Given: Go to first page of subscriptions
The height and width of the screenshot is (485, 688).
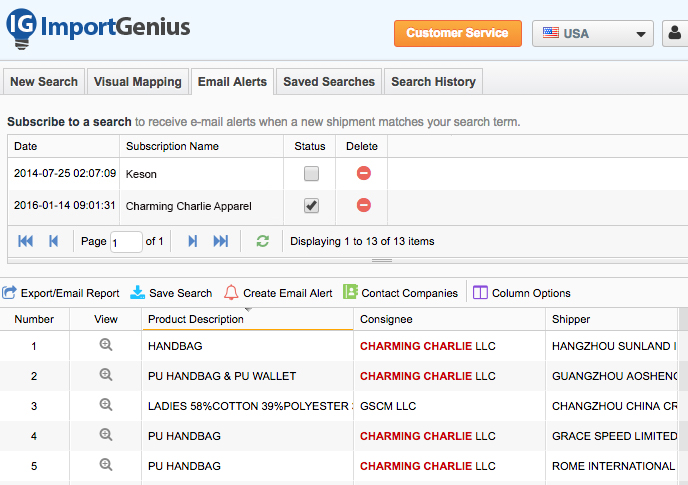Looking at the screenshot, I should coord(25,241).
